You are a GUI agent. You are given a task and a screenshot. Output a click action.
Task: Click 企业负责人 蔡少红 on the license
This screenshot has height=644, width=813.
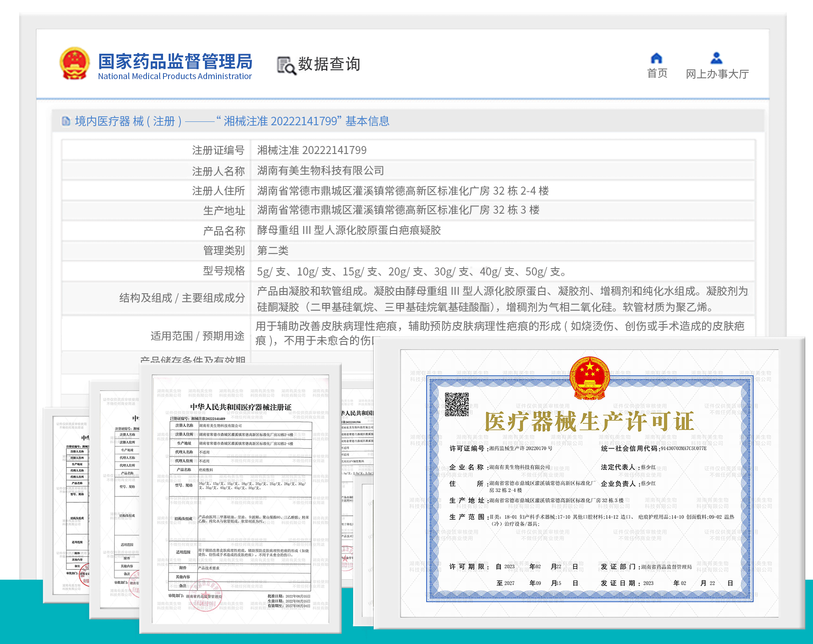click(x=628, y=484)
